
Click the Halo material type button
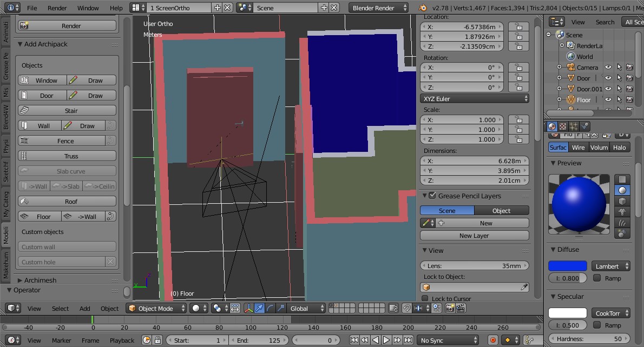(x=619, y=148)
